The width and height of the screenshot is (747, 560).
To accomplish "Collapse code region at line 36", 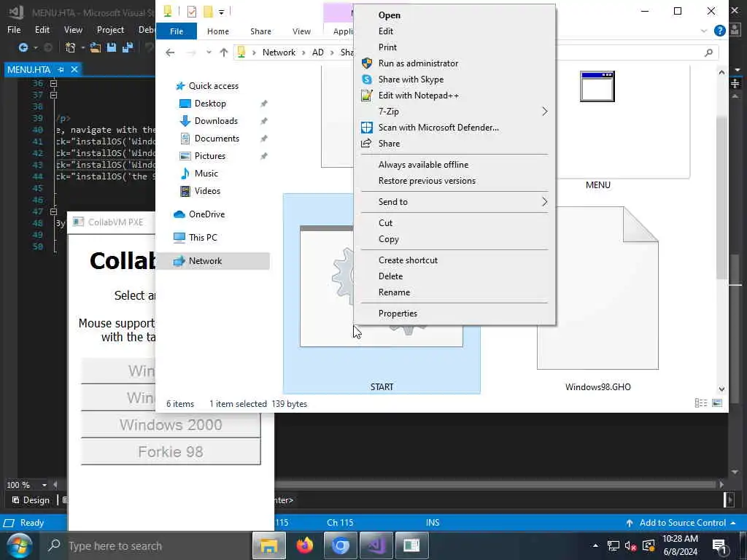I will pos(53,83).
